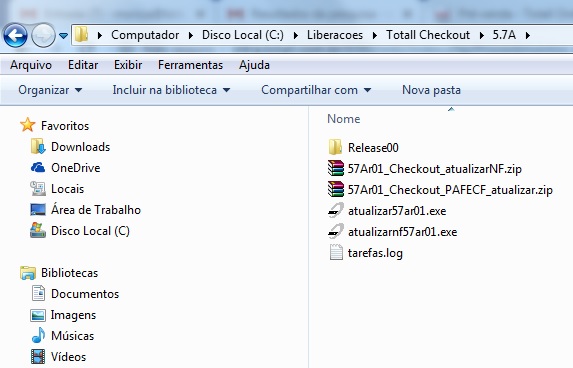This screenshot has height=368, width=573.
Task: Click the Bibliotecas library icon
Action: (x=28, y=273)
